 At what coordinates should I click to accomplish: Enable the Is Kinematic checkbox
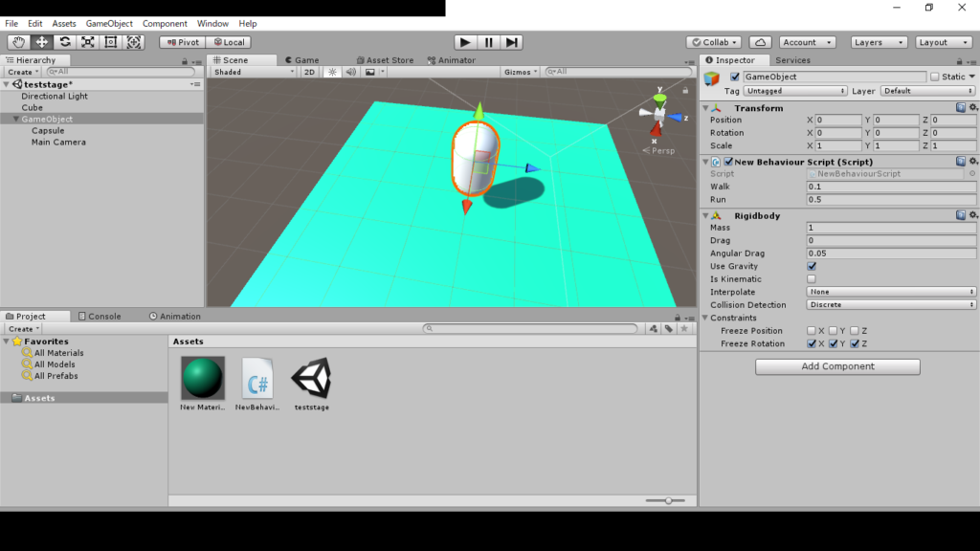pos(812,279)
